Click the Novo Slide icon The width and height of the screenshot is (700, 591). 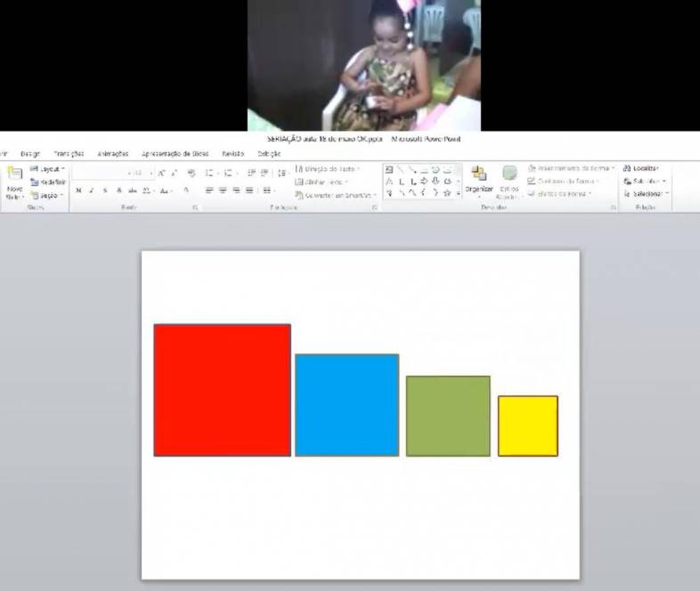[x=14, y=176]
